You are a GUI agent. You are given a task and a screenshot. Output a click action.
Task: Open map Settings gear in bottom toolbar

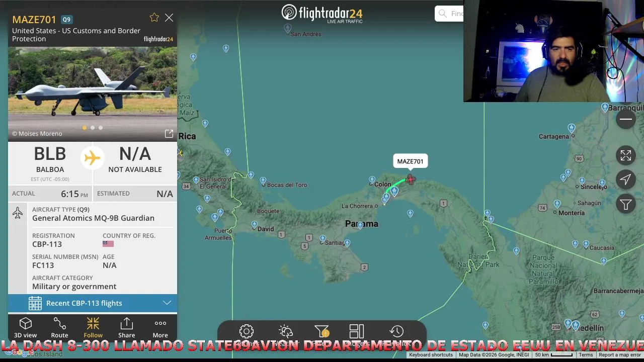246,331
